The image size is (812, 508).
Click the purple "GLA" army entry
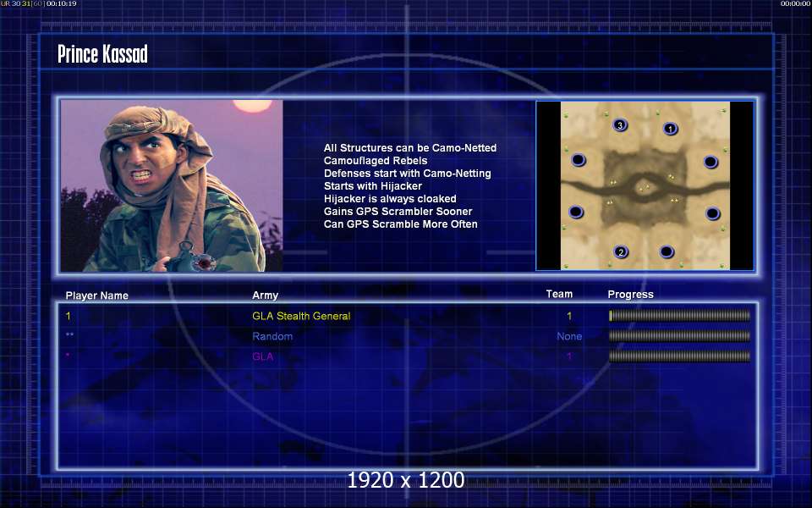[262, 356]
